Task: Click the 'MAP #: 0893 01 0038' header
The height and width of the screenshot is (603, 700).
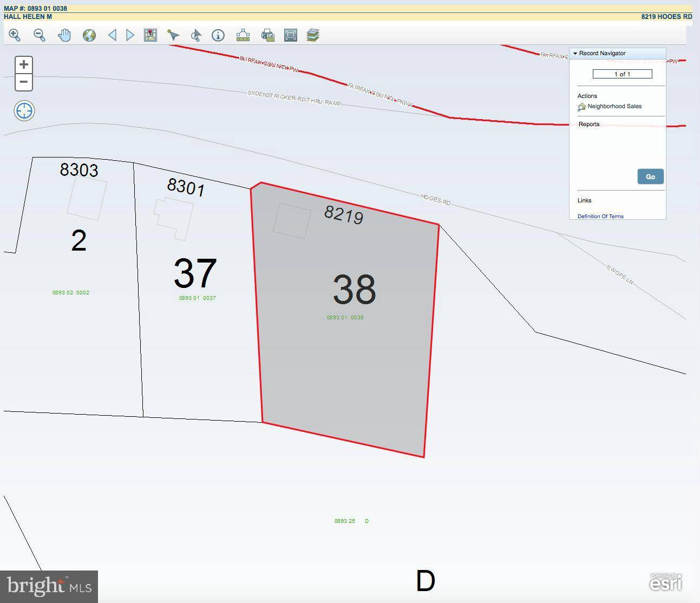Action: click(x=36, y=9)
